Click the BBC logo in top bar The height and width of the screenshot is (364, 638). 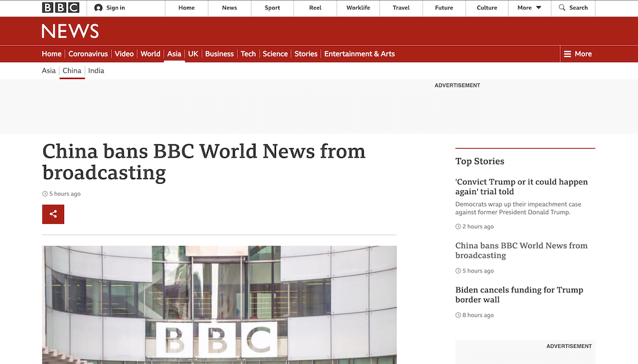pos(60,7)
